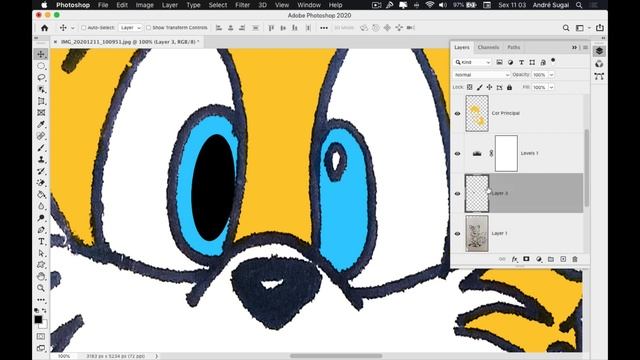This screenshot has height=360, width=640.
Task: Select the Healing Brush tool
Action: 41,136
